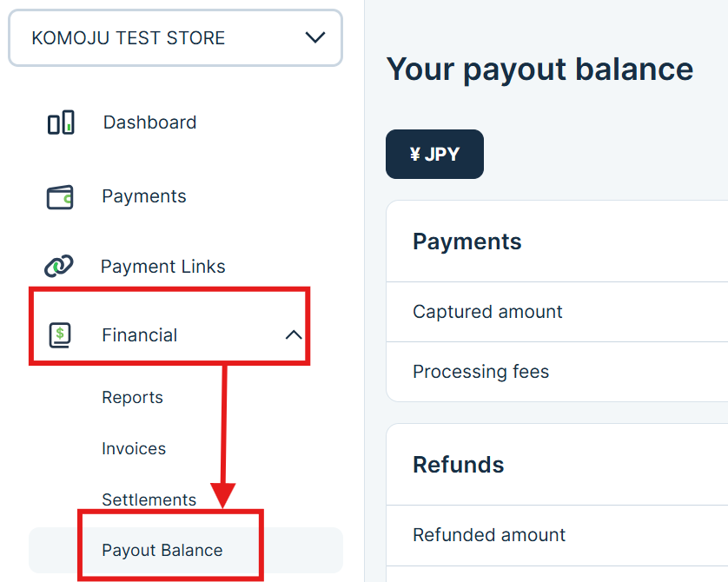This screenshot has width=728, height=582.
Task: Open the Payment Links page
Action: coord(162,267)
